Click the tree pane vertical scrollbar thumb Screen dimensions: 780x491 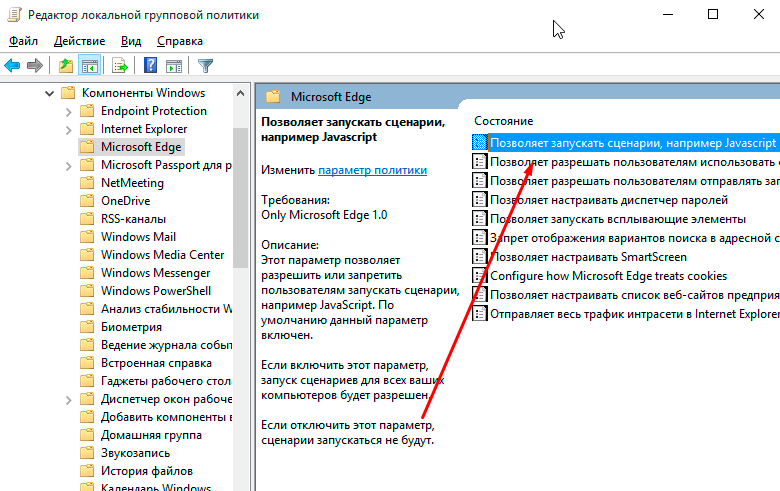click(241, 197)
